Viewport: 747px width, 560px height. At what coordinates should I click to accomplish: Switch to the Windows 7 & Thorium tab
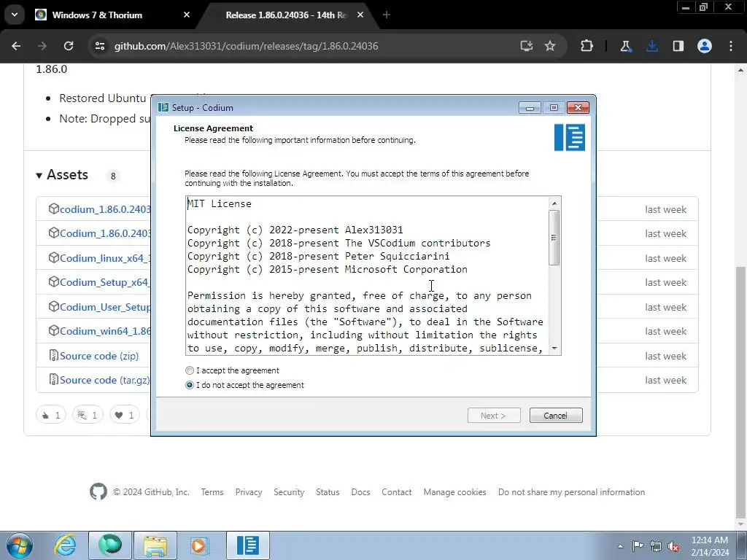(97, 15)
